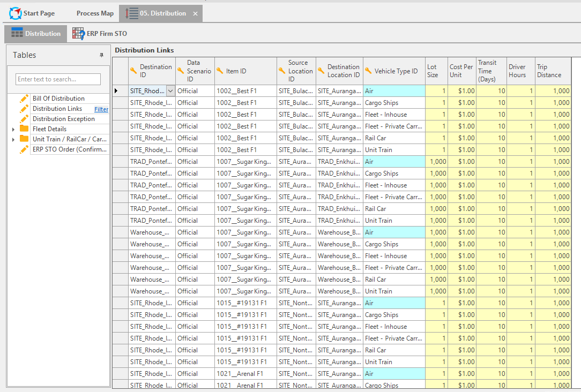Expand the Fleet Details tree node
Screen dimensions: 581x392
13,129
